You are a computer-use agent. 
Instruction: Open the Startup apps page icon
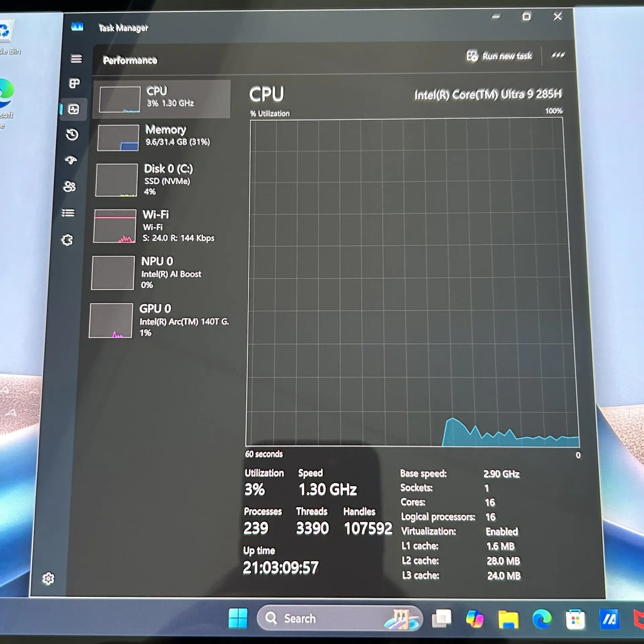tap(71, 160)
